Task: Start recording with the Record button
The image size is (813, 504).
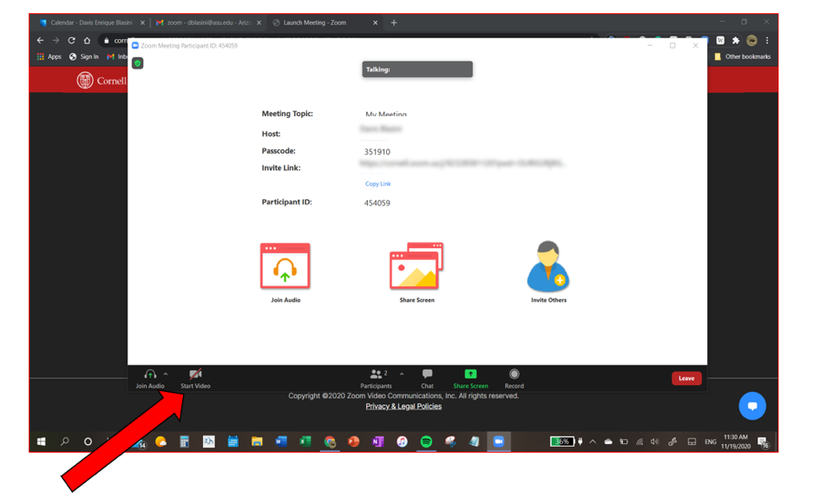Action: [514, 378]
